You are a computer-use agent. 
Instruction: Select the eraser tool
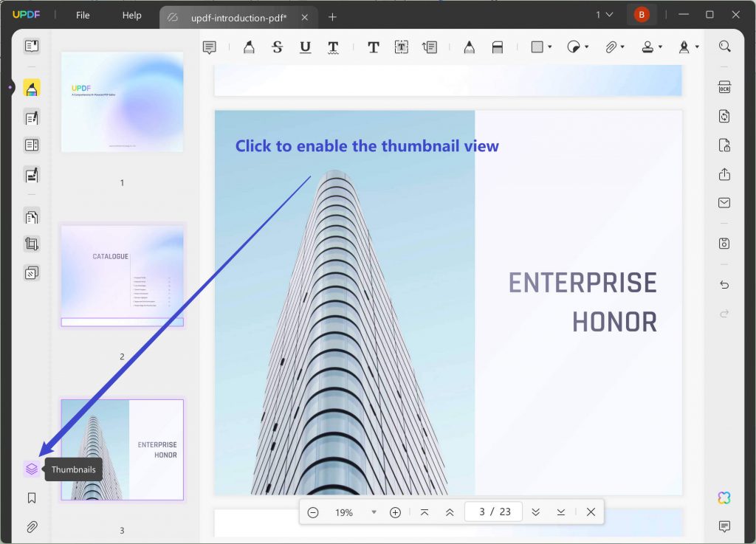(498, 47)
